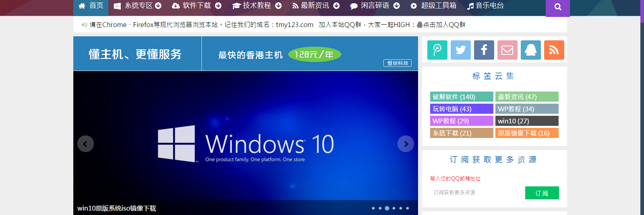Click the QQ email subscription input field
The width and height of the screenshot is (644, 215).
478,193
